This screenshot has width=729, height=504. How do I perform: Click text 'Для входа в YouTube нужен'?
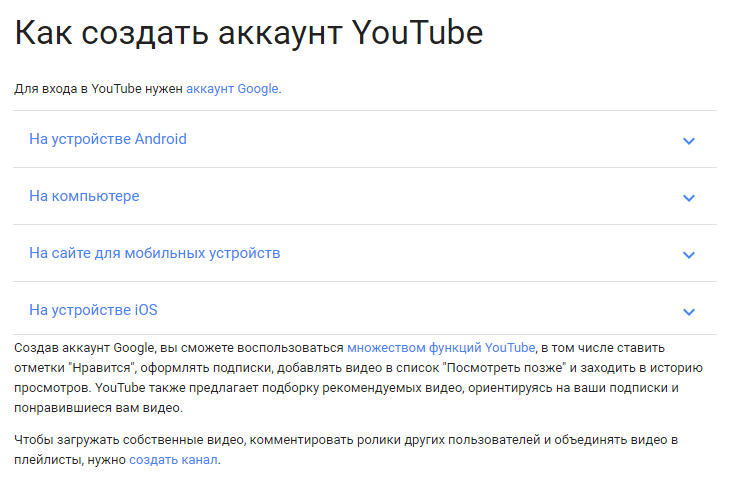click(x=99, y=89)
